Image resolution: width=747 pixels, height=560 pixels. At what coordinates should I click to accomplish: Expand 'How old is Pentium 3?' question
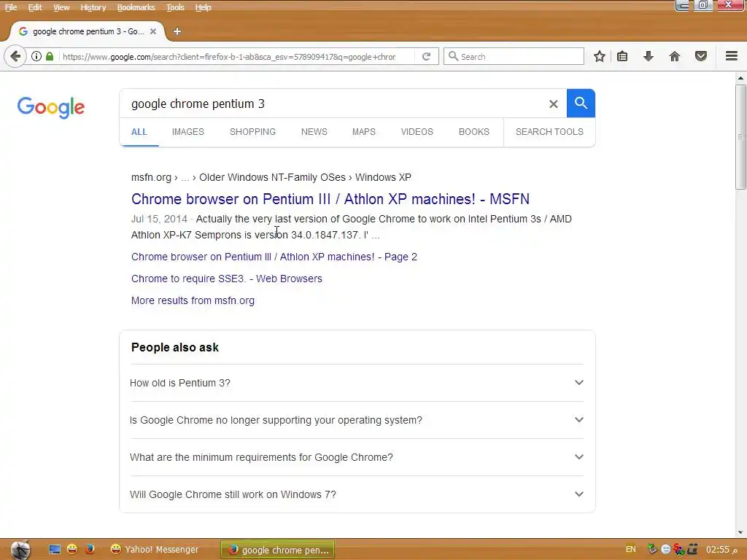(357, 383)
